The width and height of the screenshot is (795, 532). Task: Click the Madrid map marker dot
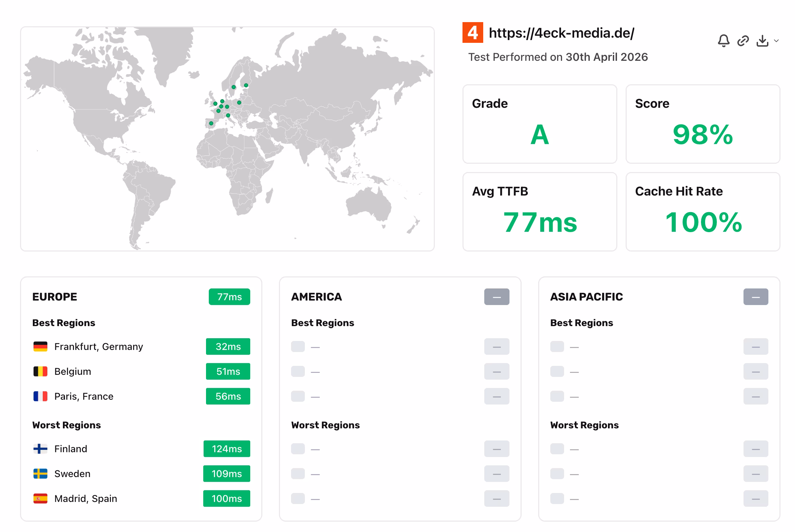(211, 123)
